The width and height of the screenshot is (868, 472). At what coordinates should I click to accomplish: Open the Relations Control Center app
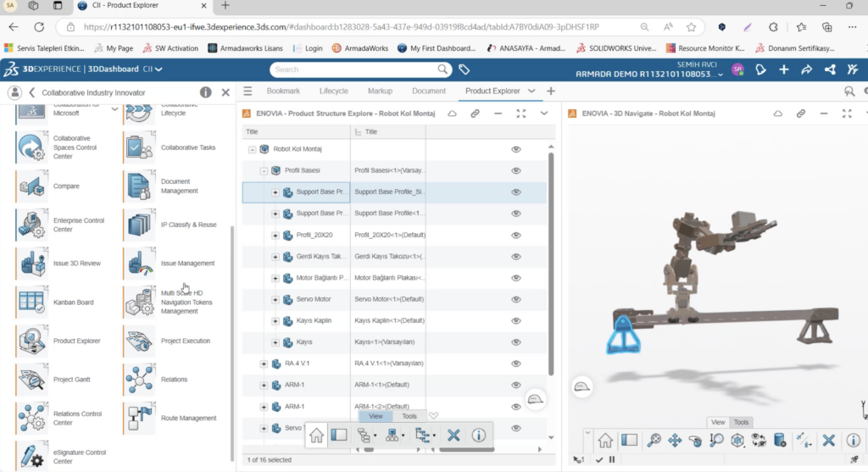tap(31, 419)
